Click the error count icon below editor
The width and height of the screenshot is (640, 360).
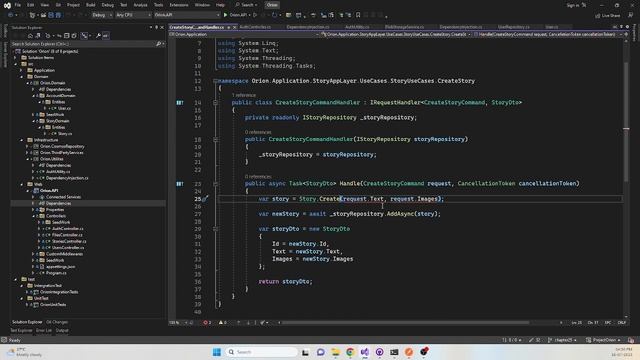205,322
